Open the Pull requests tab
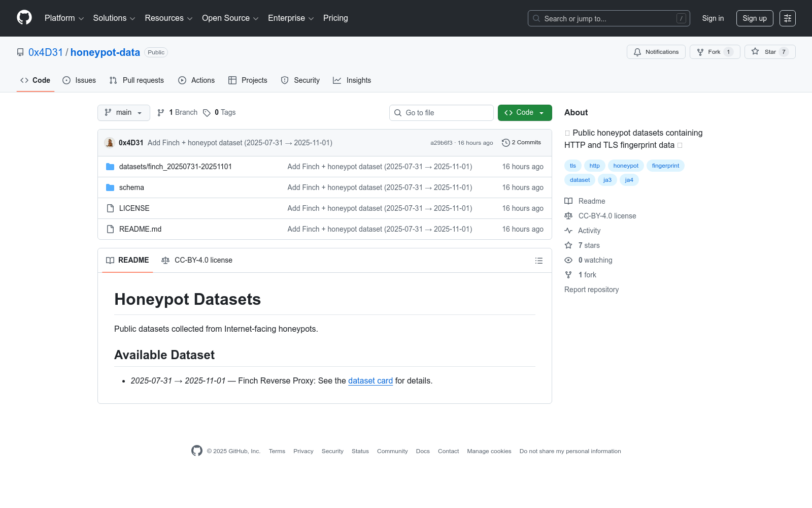Screen dimensions: 812x508 point(137,80)
